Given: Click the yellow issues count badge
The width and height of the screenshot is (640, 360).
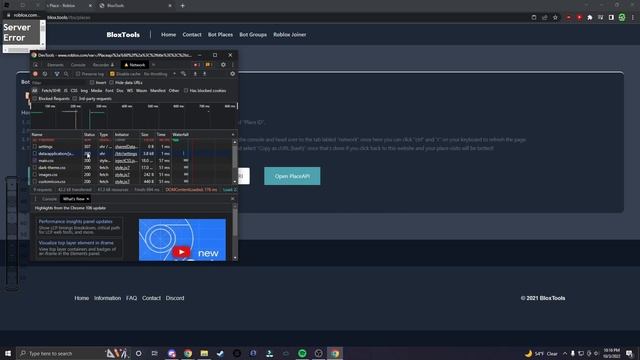Looking at the screenshot, I should point(209,64).
